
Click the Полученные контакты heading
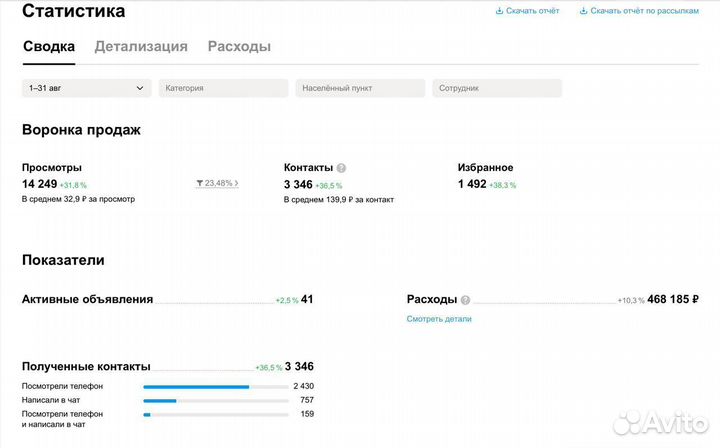tap(86, 366)
